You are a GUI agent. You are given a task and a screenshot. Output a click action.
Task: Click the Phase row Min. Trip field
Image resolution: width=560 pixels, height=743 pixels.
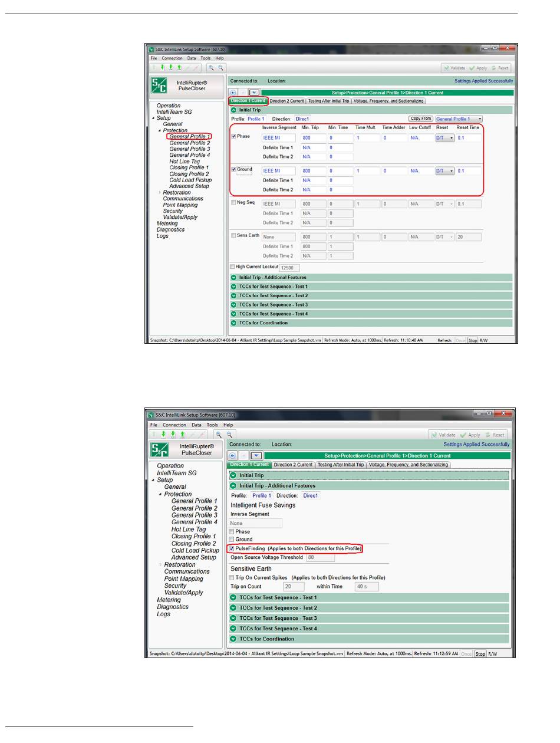tap(314, 138)
